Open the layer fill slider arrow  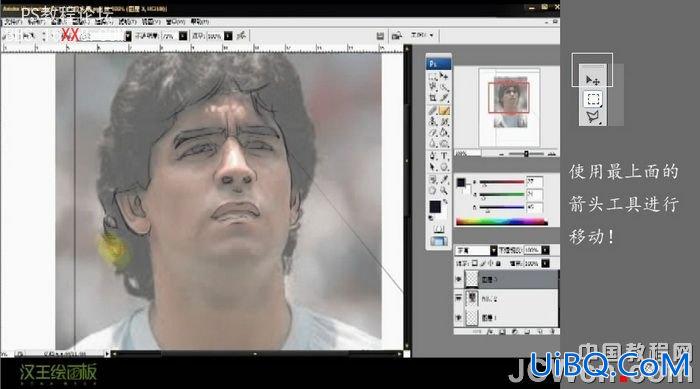coord(545,264)
